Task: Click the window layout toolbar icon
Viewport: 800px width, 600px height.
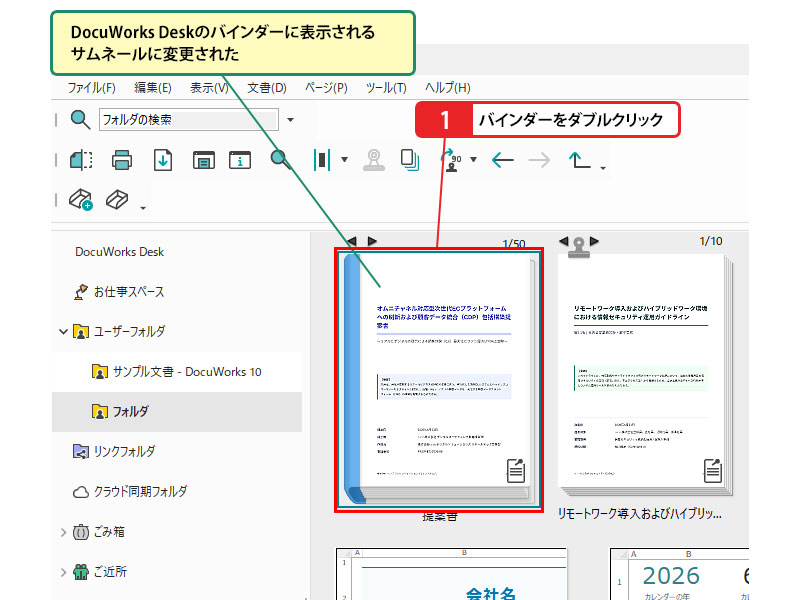Action: [x=204, y=160]
